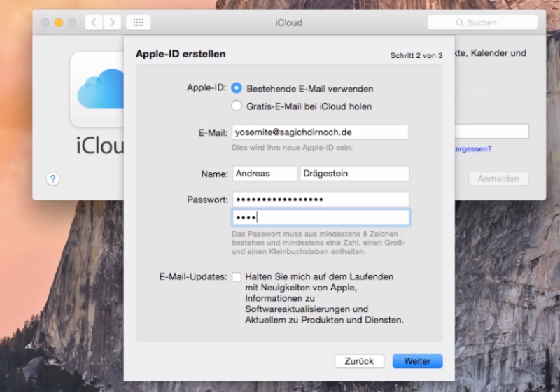Click the E-Mail address field
The height and width of the screenshot is (392, 560).
(320, 132)
